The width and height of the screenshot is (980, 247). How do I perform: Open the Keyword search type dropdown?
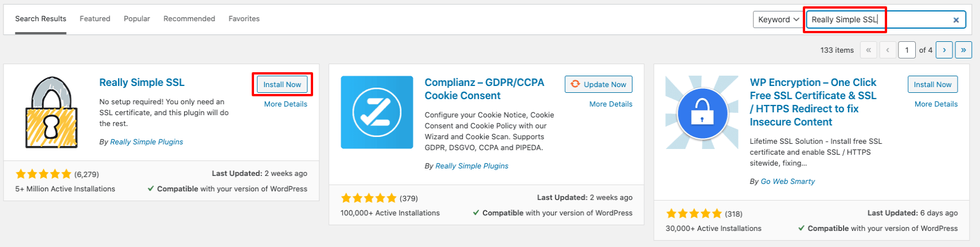(x=778, y=19)
